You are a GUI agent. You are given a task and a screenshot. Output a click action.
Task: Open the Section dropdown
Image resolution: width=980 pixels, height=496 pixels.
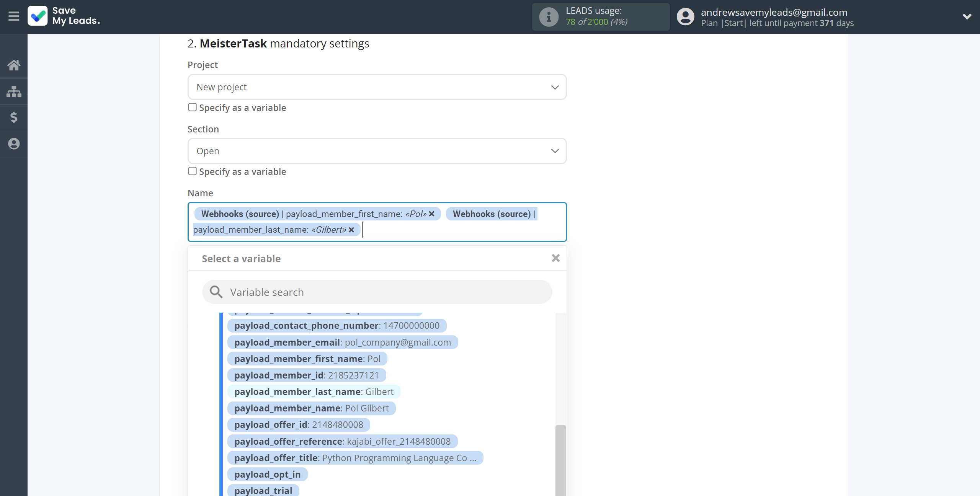pos(377,151)
